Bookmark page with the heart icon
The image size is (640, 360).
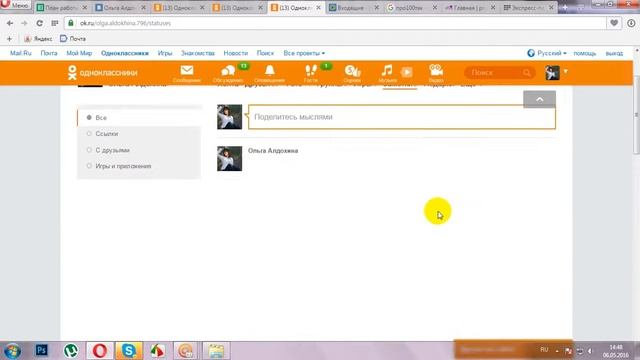click(614, 23)
